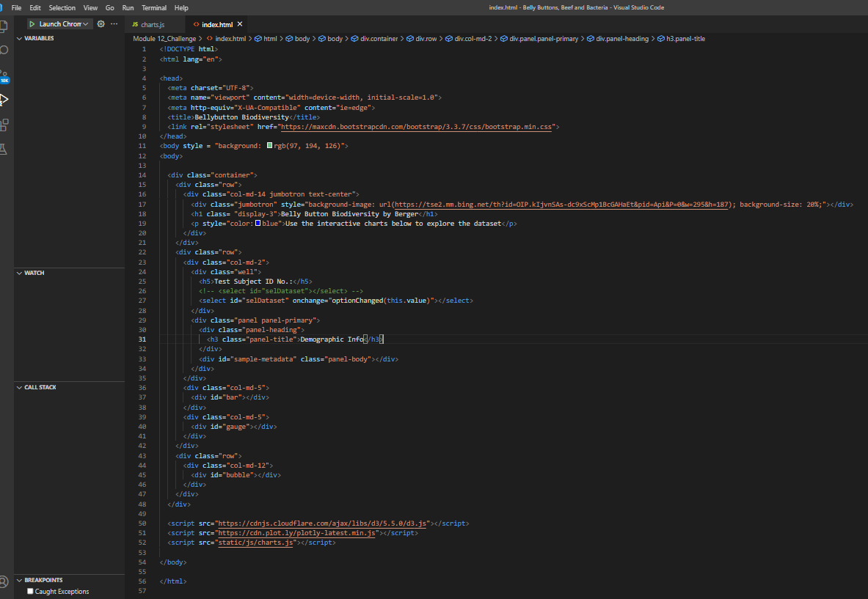Open the View menu
Image resolution: width=868 pixels, height=599 pixels.
(x=90, y=8)
